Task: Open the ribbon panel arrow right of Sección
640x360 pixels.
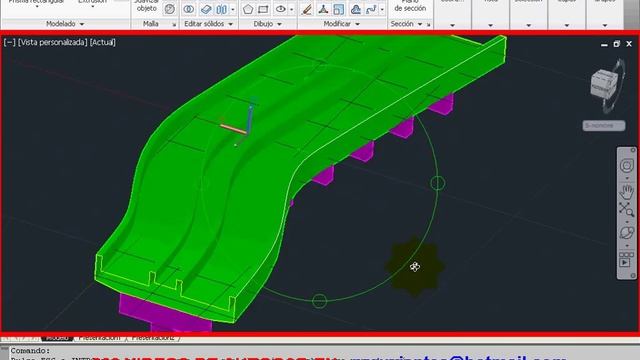Action: point(452,25)
